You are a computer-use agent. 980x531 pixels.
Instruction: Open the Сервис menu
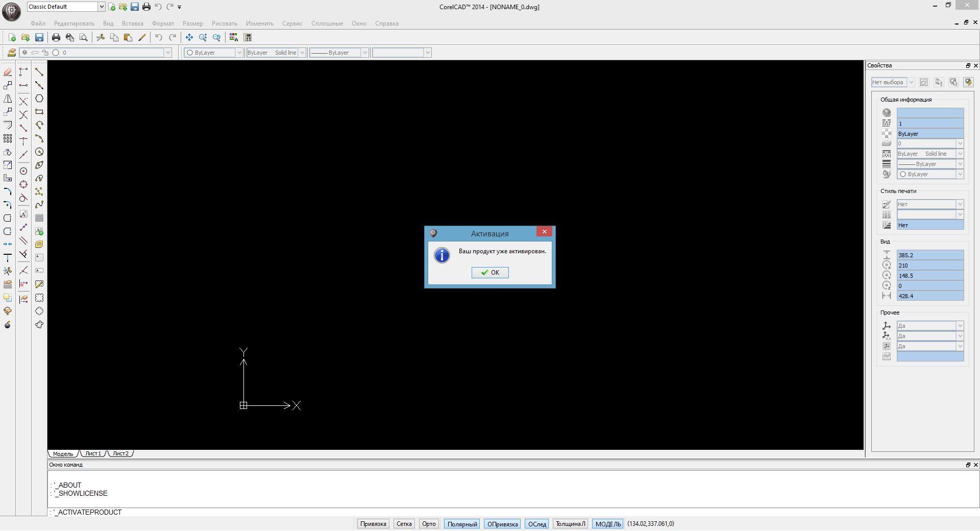292,23
